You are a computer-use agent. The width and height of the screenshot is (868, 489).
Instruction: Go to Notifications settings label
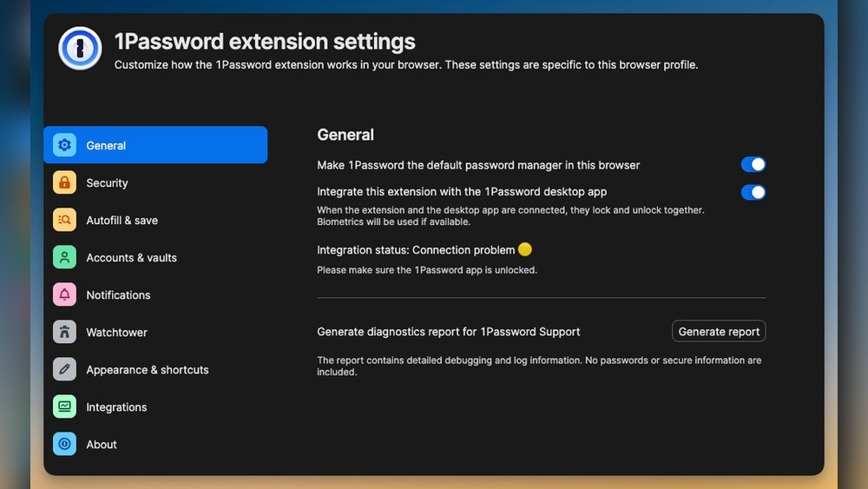tap(118, 295)
